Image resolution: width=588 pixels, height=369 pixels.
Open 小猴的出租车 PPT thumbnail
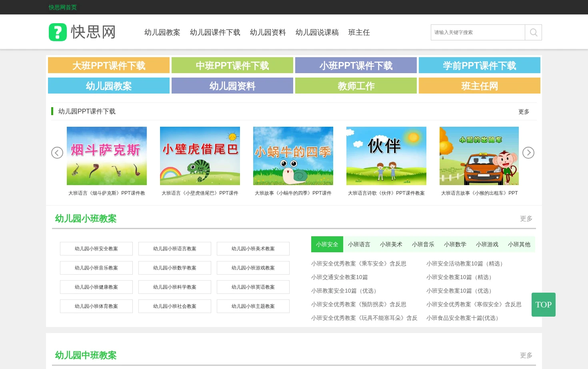(x=479, y=156)
